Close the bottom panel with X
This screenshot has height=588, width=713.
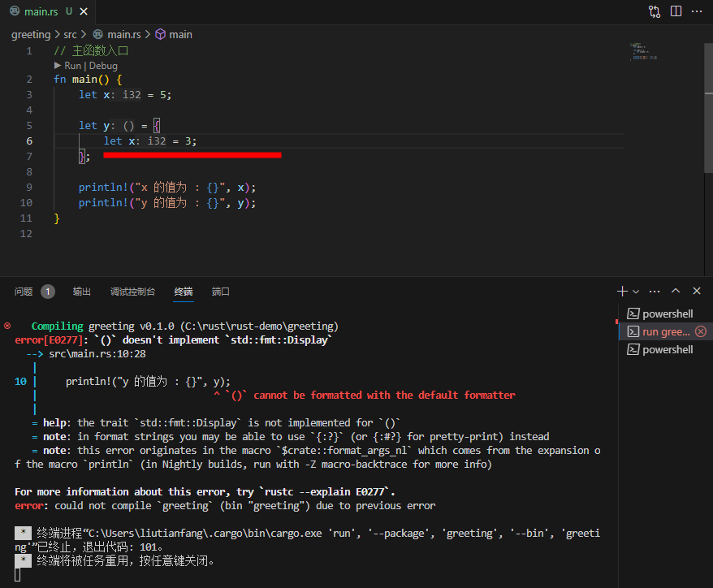click(x=697, y=291)
